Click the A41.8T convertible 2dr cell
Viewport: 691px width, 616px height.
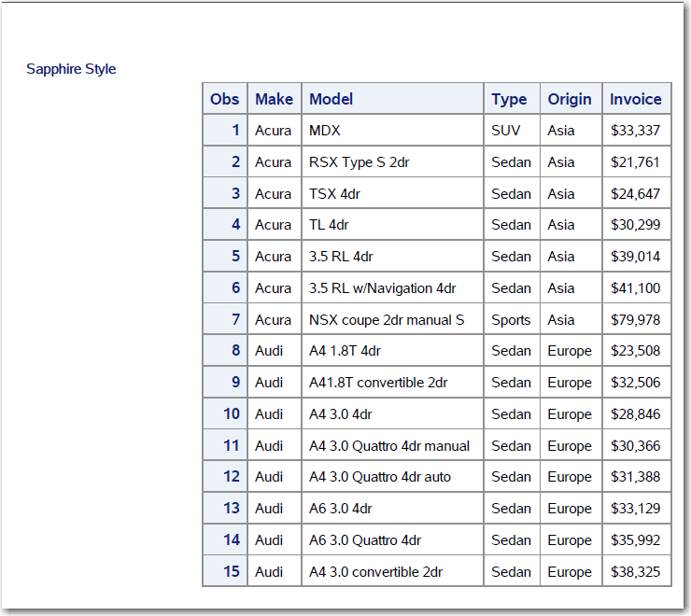[x=378, y=383]
